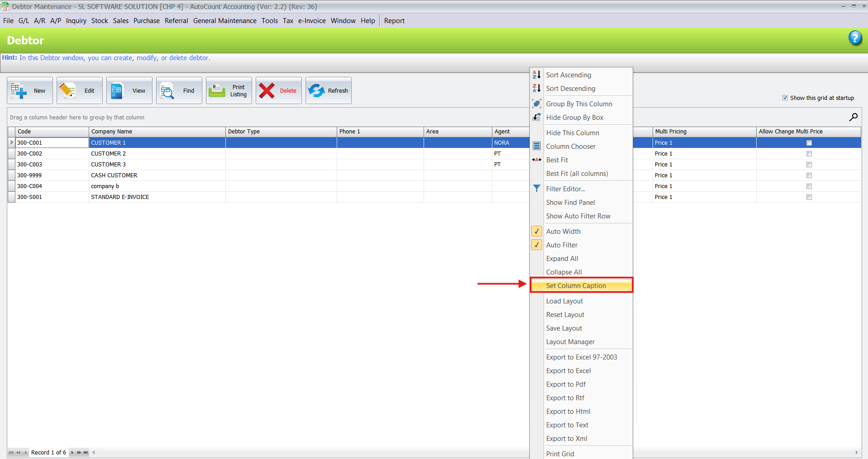Open the View debtor icon
The height and width of the screenshot is (459, 868).
point(117,90)
